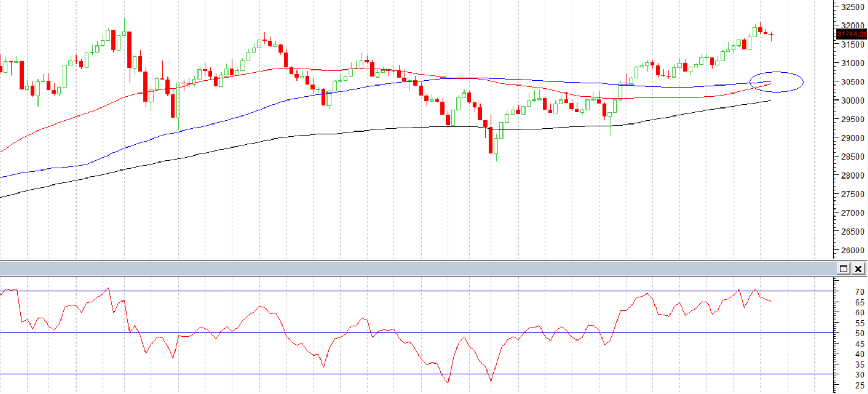
Task: Click the RSI scale value 25
Action: point(859,385)
